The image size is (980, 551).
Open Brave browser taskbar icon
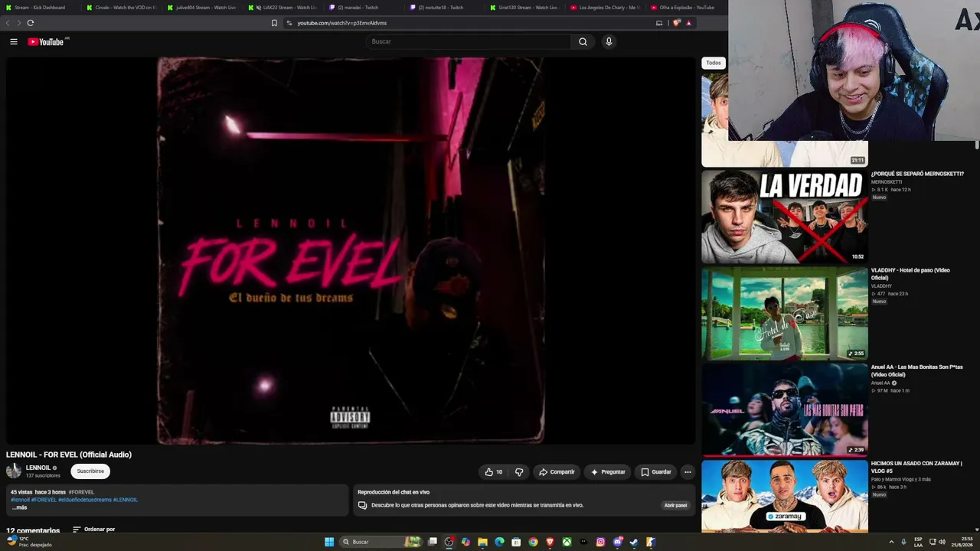tap(550, 542)
